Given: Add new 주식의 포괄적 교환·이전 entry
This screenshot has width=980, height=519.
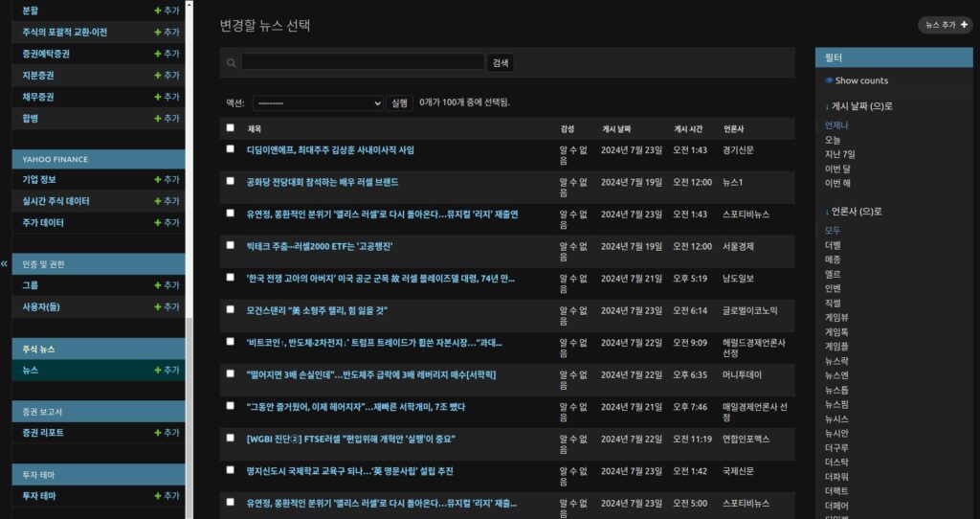Looking at the screenshot, I should tap(167, 32).
